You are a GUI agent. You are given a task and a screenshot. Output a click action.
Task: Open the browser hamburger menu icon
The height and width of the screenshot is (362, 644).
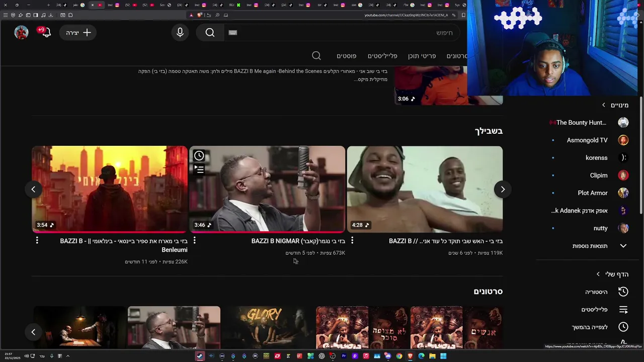tap(6, 15)
